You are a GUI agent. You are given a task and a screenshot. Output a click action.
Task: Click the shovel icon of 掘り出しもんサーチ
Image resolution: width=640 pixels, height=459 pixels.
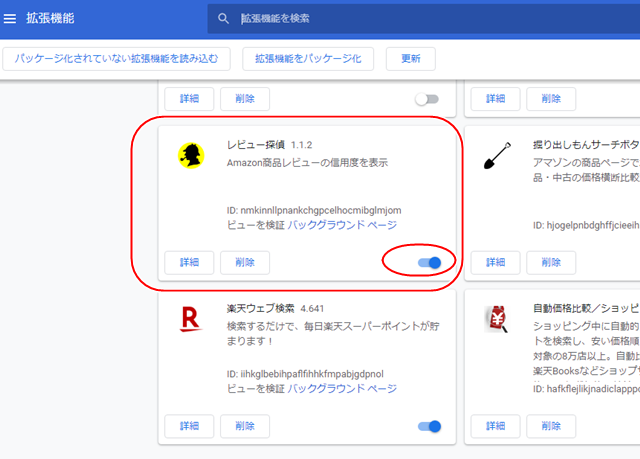pos(497,155)
